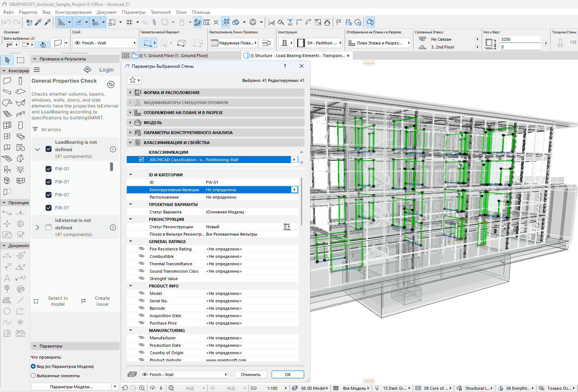The width and height of the screenshot is (578, 392).
Task: Open the hamburger menu in checker panel
Action: click(37, 70)
